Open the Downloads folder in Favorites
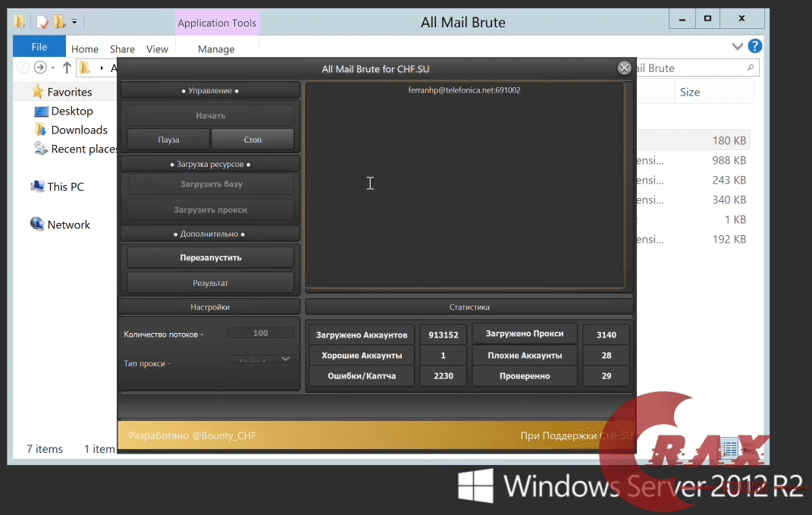This screenshot has width=812, height=515. coord(79,130)
